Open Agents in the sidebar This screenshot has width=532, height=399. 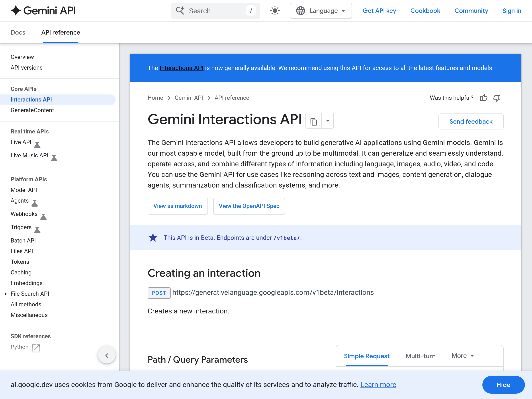pos(20,201)
